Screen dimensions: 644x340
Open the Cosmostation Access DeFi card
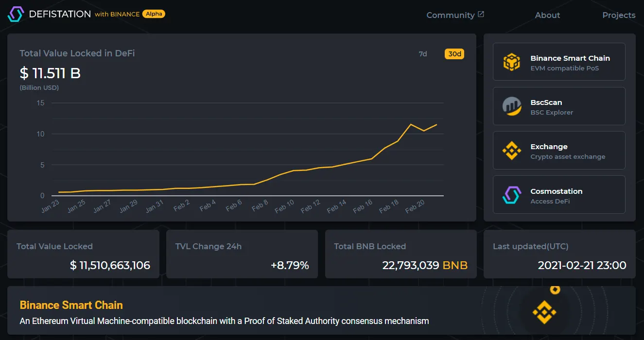click(x=559, y=195)
